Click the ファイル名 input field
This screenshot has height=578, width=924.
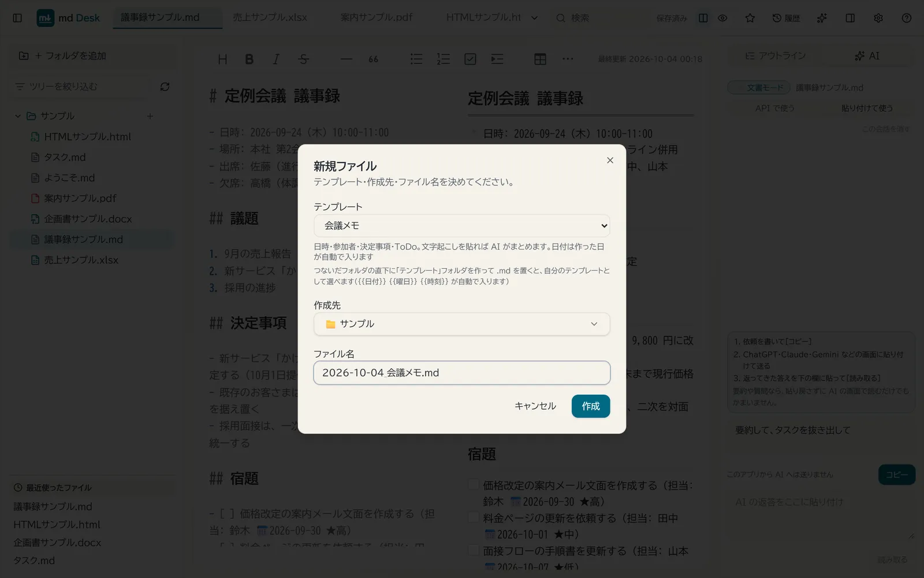461,373
